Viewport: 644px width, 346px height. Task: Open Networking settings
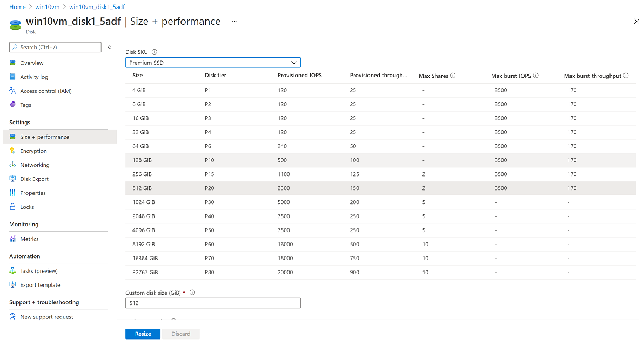click(36, 165)
